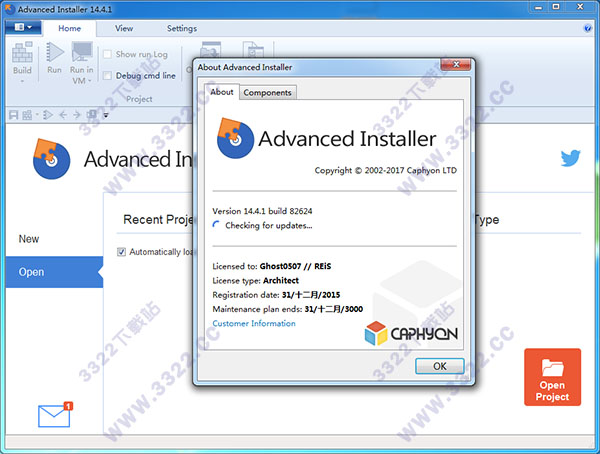Open the Settings ribbon tab
Screen dimensions: 600x454
click(x=182, y=28)
